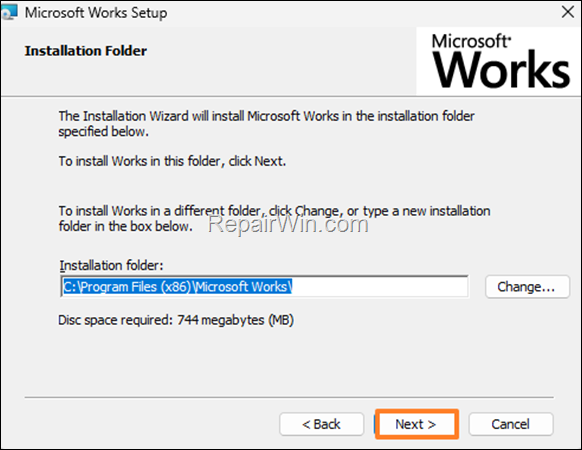This screenshot has height=450, width=582.
Task: Select the 'Installation Folder' heading text
Action: point(86,51)
